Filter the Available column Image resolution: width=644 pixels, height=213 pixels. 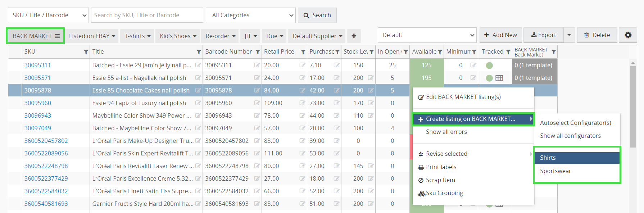(440, 52)
